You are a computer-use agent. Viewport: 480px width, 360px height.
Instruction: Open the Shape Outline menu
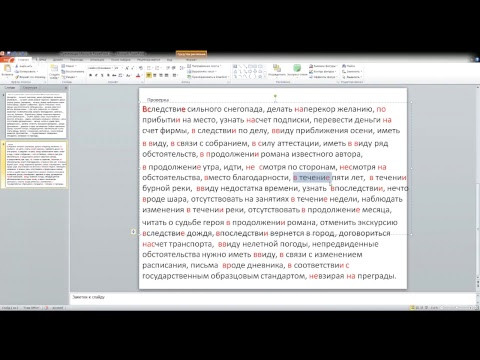[323, 71]
